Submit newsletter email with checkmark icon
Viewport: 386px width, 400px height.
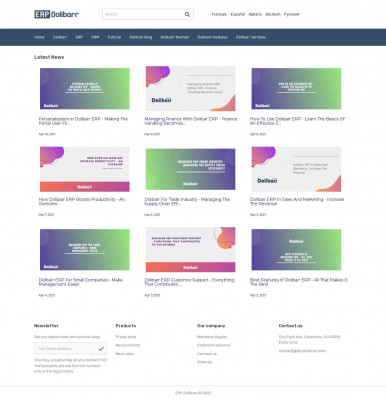click(x=101, y=349)
